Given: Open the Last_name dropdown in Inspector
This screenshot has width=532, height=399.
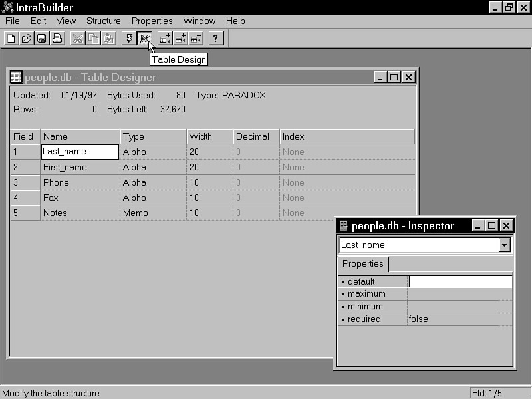Looking at the screenshot, I should tap(505, 245).
